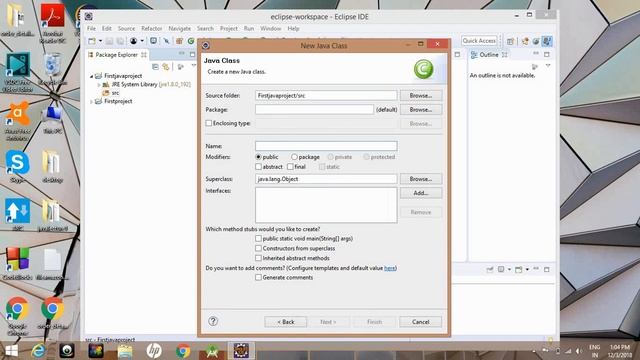The height and width of the screenshot is (360, 640).
Task: Enable public static void main method stub
Action: [x=258, y=238]
